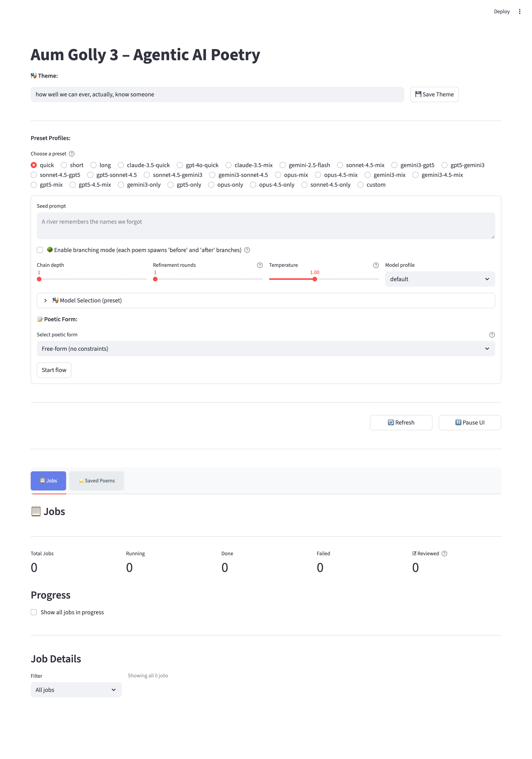The width and height of the screenshot is (532, 759).
Task: Check Show all jobs in progress
Action: click(34, 612)
